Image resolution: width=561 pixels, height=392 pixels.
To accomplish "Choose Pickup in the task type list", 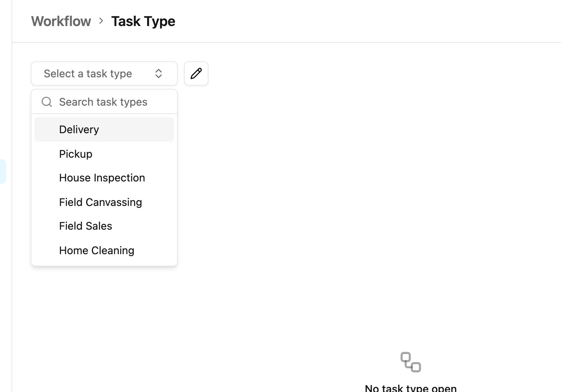I will click(104, 154).
